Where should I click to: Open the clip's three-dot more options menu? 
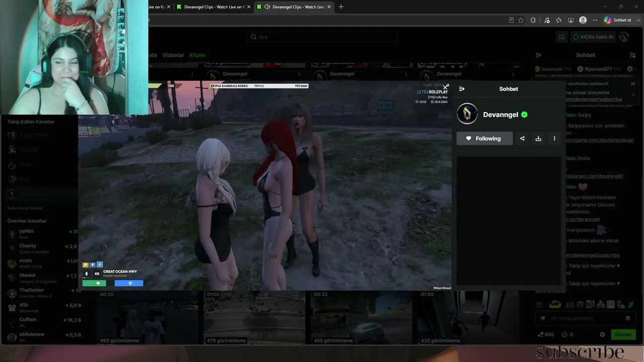point(554,138)
